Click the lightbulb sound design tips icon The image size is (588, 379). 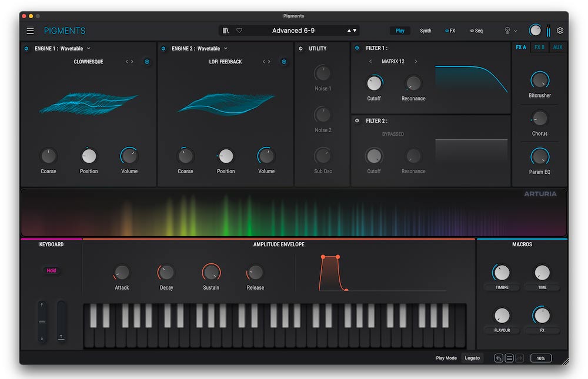[x=507, y=31]
